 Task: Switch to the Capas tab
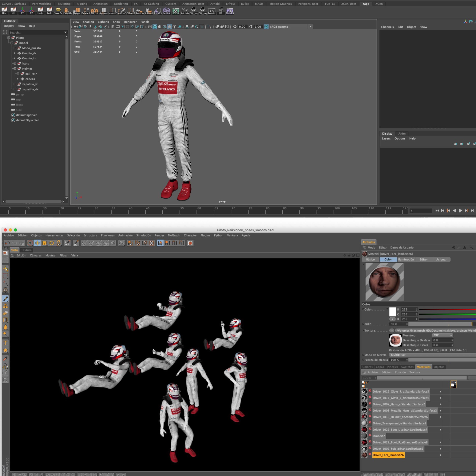pyautogui.click(x=380, y=367)
